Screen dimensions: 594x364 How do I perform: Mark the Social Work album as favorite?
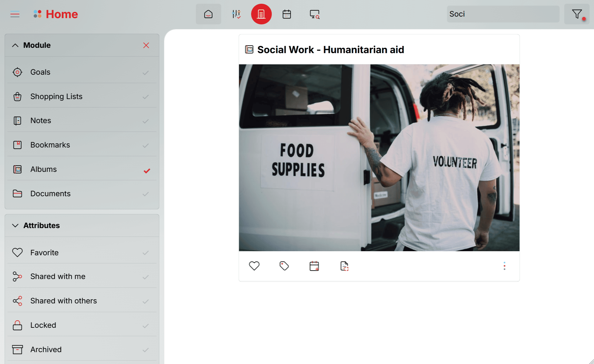254,266
